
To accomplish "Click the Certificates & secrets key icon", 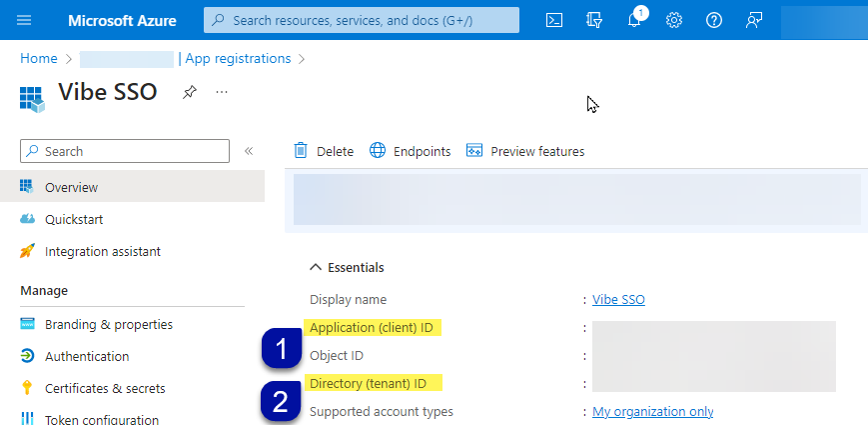I will click(x=27, y=388).
